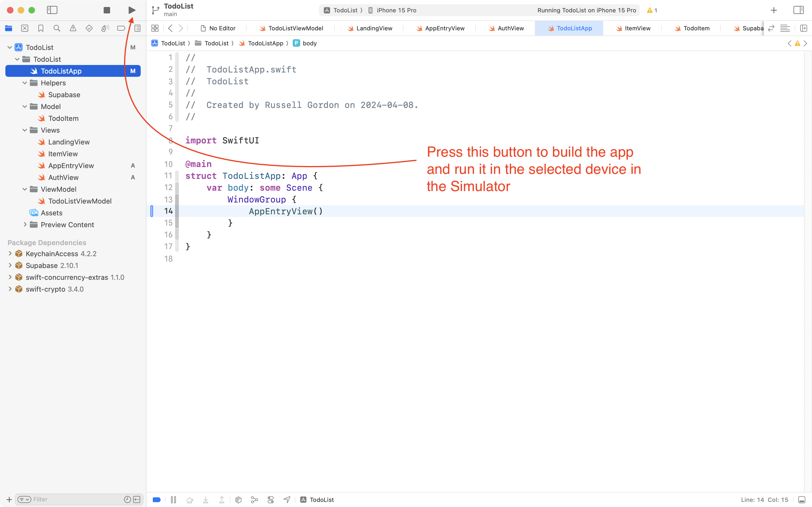Select the Issue navigator warning triangle
The width and height of the screenshot is (812, 507).
[73, 28]
